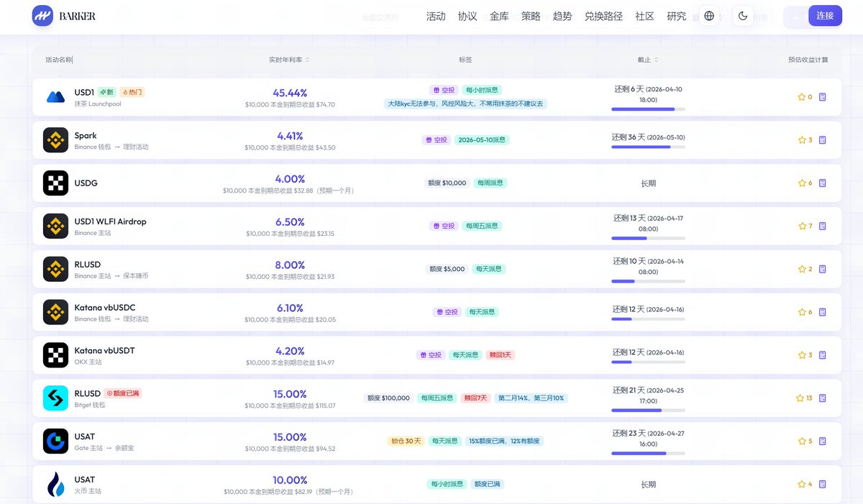This screenshot has width=863, height=504.
Task: Click progress bar in Spark row
Action: coord(648,147)
